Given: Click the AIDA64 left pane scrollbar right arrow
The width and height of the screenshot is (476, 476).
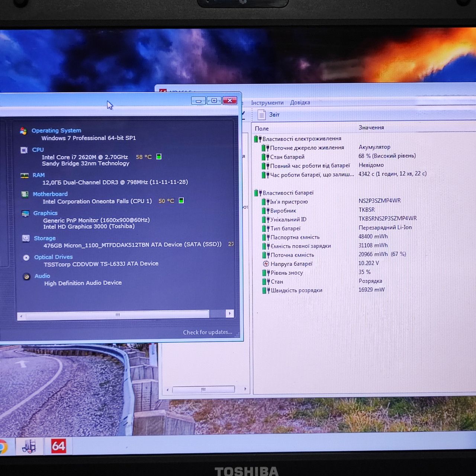Looking at the screenshot, I should pos(245,389).
